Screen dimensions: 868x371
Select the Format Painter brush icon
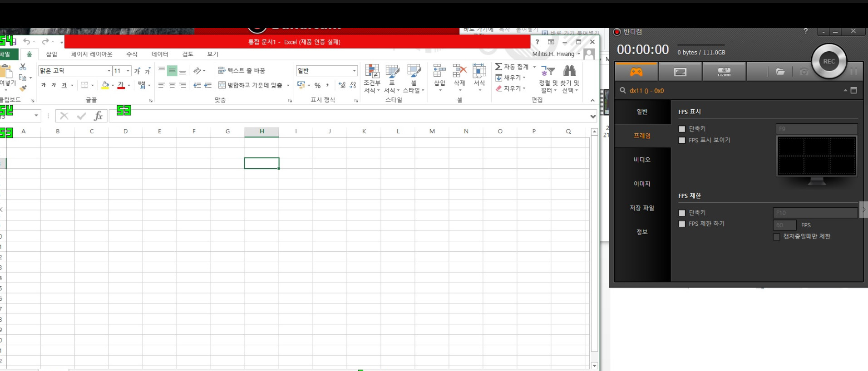coord(23,88)
